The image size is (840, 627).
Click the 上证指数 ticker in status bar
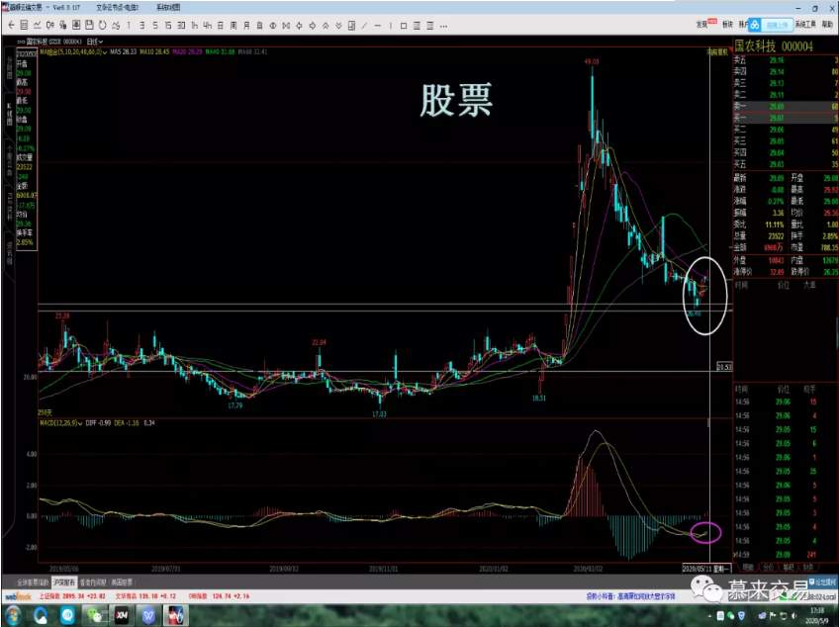pyautogui.click(x=72, y=596)
